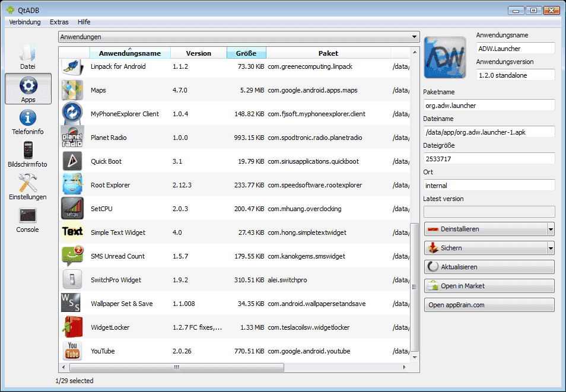
Task: Focus the Anwendungsname field showing ADW.Launcher
Action: (x=516, y=49)
